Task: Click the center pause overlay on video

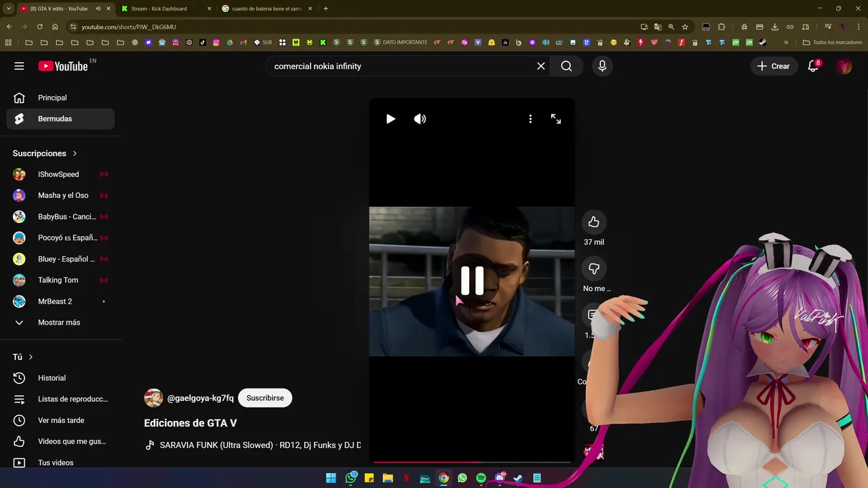Action: pos(472,281)
